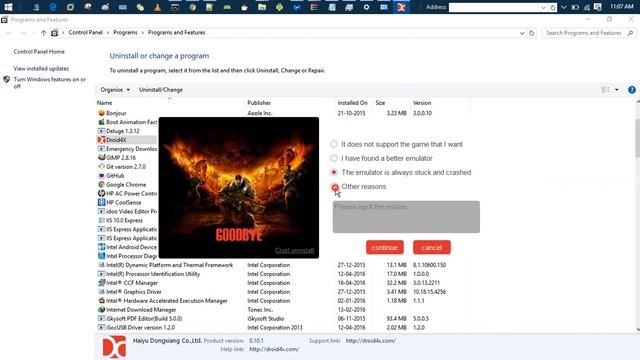
Task: Click the red continue button
Action: tap(384, 247)
